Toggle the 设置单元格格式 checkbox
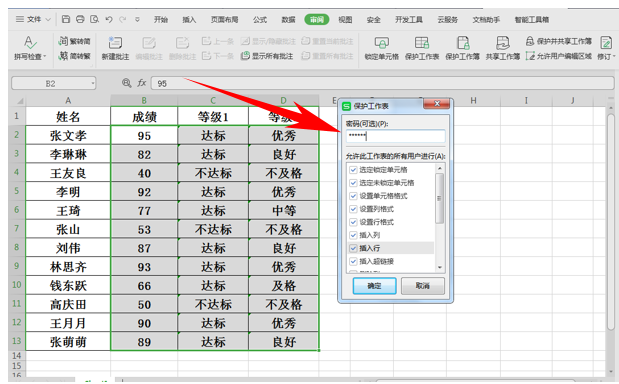The image size is (619, 384). 353,196
